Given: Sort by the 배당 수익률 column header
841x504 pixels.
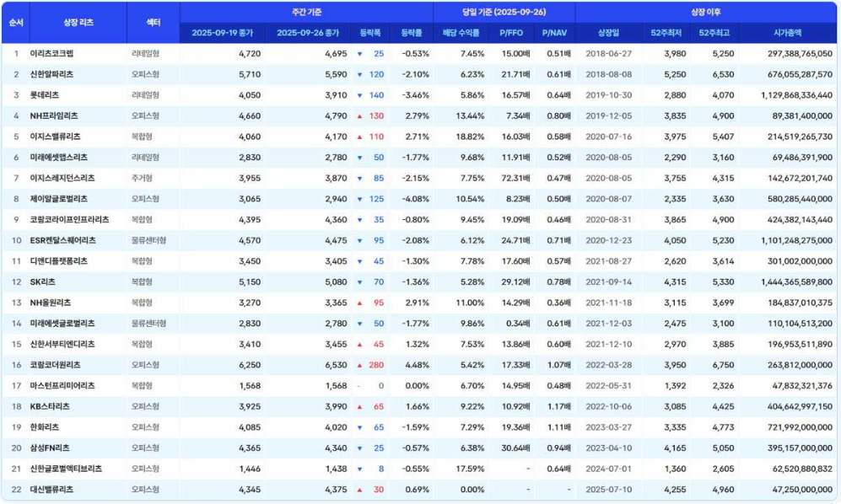Looking at the screenshot, I should click(x=461, y=33).
